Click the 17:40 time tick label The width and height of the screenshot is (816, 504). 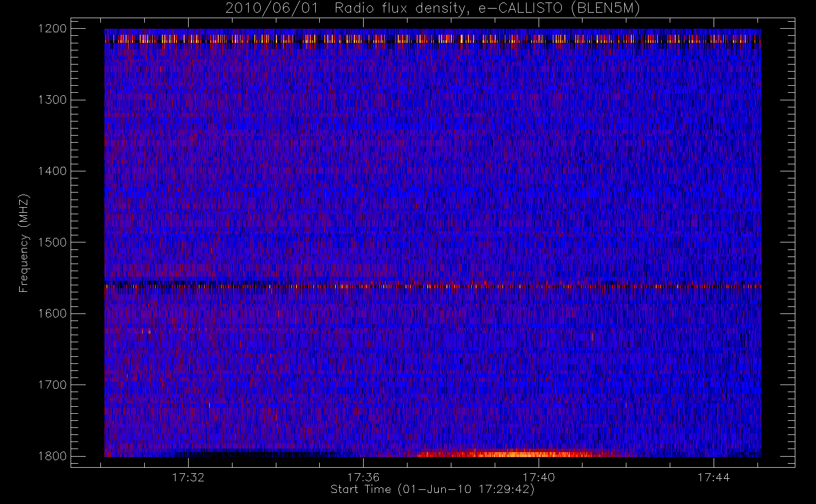539,477
